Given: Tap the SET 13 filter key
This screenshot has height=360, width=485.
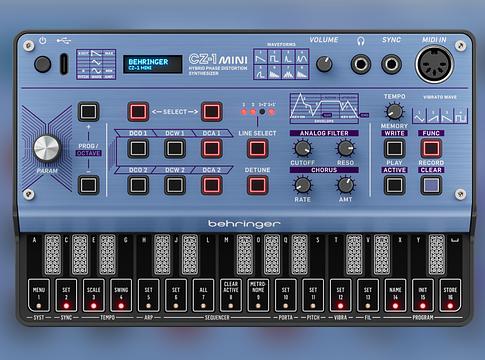Looking at the screenshot, I should click(368, 295).
